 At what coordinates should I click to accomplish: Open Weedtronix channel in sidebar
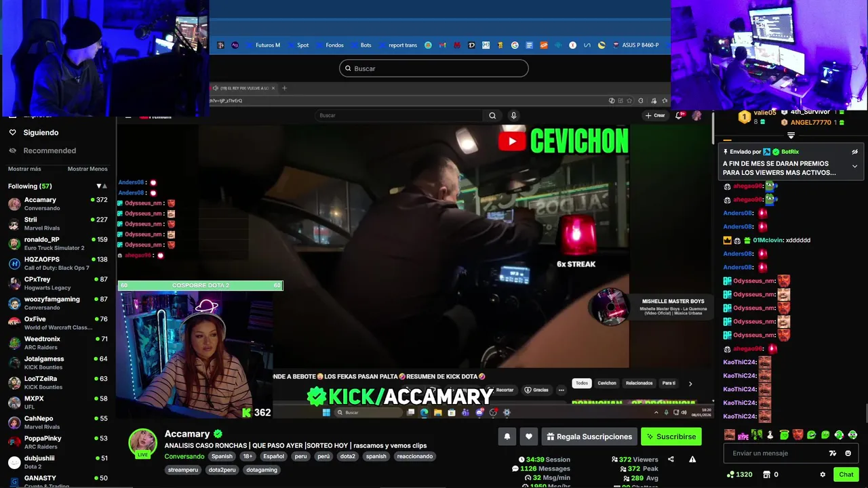pyautogui.click(x=58, y=343)
